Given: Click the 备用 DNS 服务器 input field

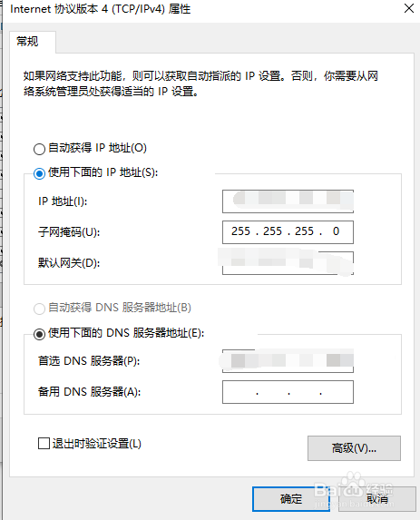Looking at the screenshot, I should [288, 392].
